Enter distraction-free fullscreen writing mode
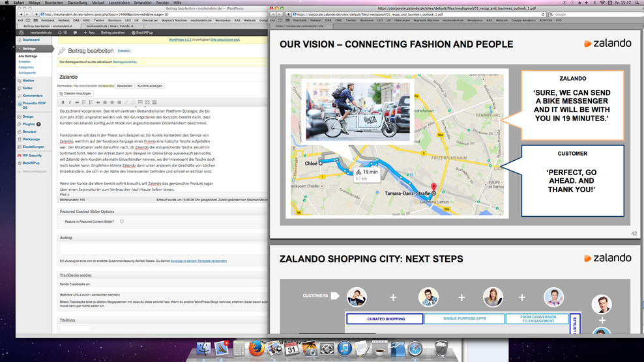The height and width of the screenshot is (362, 644). 147,102
